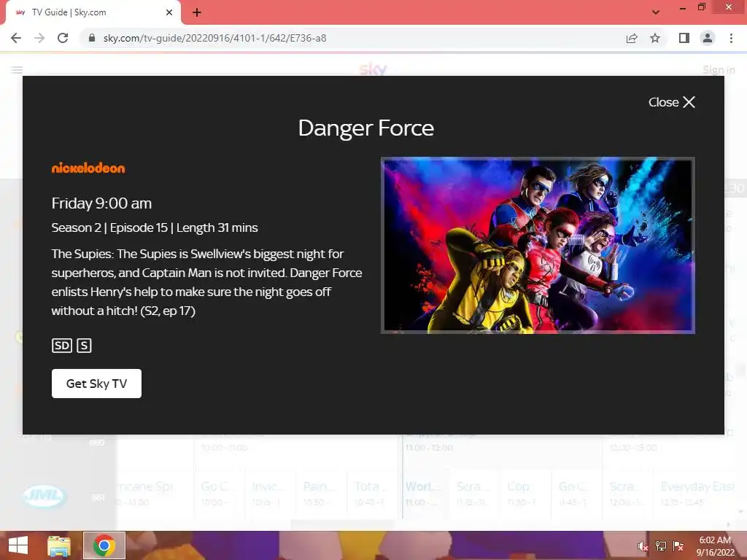The width and height of the screenshot is (747, 560).
Task: View site security lock info
Action: coord(92,38)
